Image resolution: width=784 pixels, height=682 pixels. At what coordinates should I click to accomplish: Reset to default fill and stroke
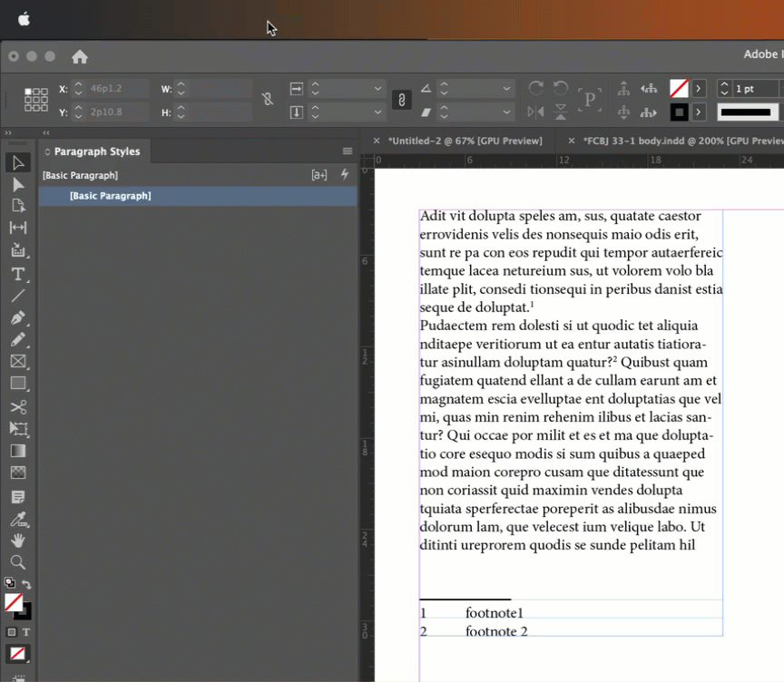[x=9, y=582]
